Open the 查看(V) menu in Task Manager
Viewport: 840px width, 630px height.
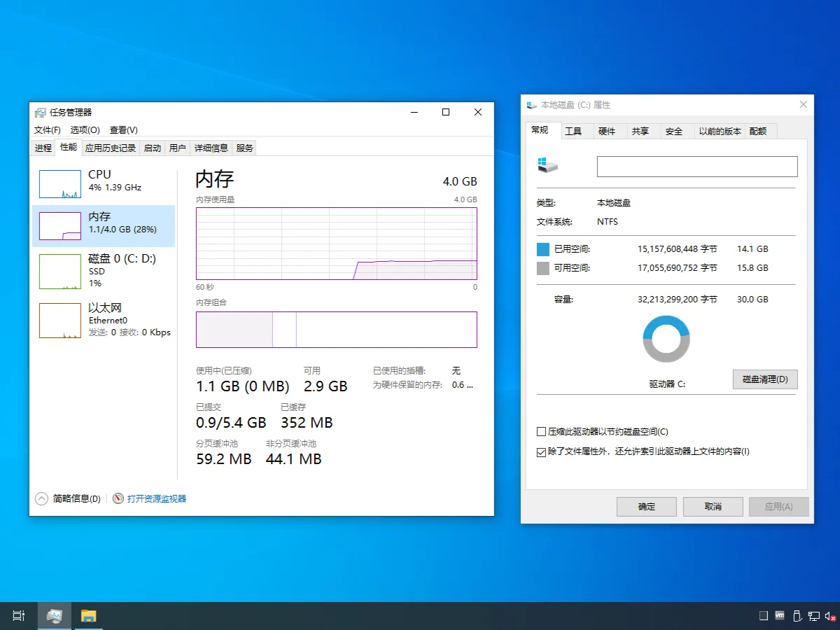point(122,129)
